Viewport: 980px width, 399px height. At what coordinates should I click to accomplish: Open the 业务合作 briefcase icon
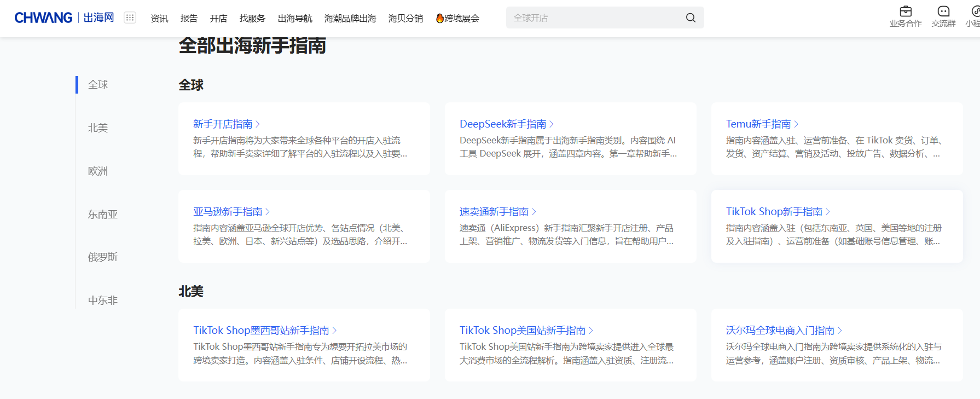(x=906, y=11)
